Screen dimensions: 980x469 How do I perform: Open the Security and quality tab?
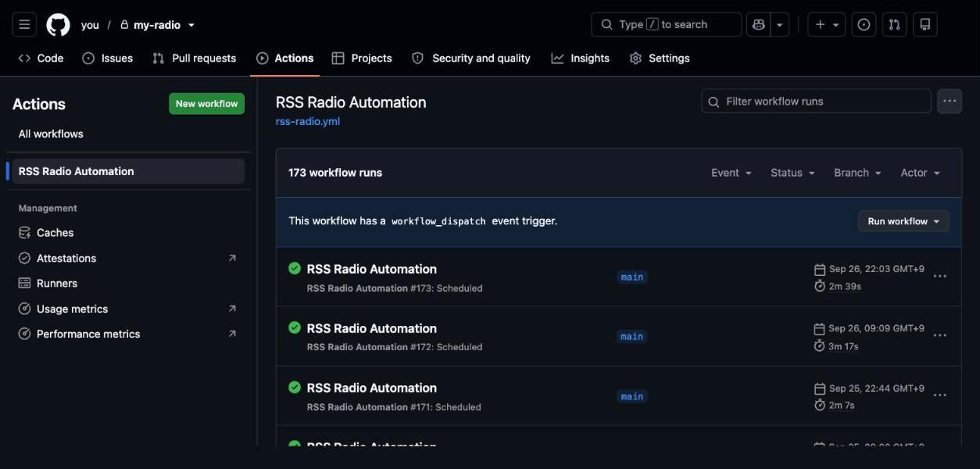pyautogui.click(x=471, y=58)
